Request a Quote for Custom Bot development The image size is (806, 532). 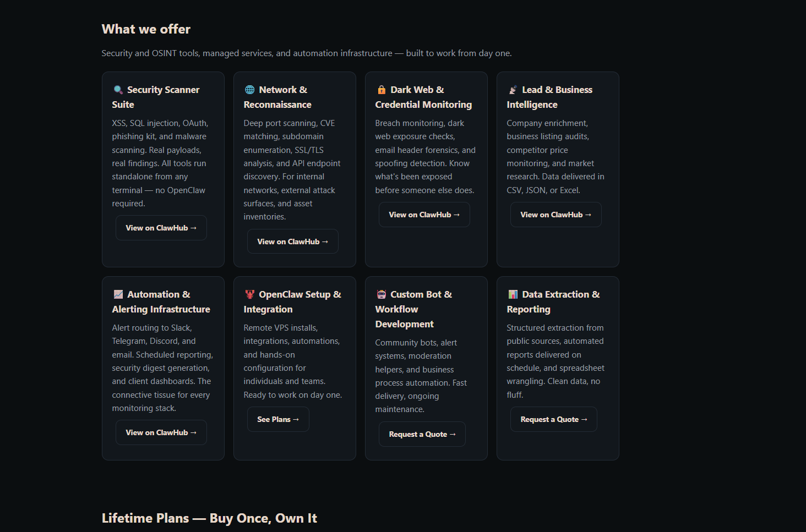[x=422, y=434]
